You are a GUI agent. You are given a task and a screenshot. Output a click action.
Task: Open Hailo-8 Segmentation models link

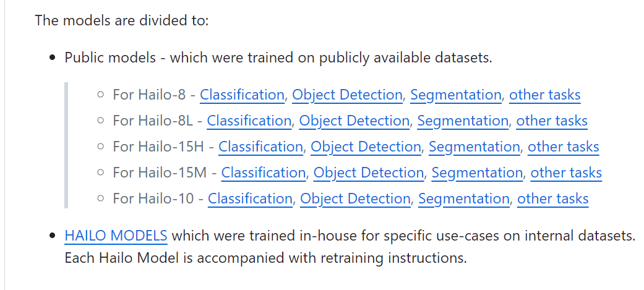[x=455, y=95]
